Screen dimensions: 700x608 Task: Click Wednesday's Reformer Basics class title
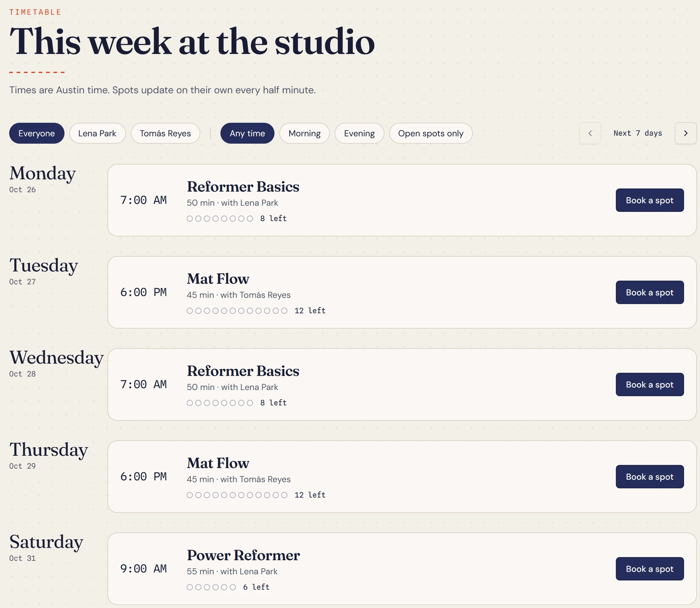[x=243, y=371]
